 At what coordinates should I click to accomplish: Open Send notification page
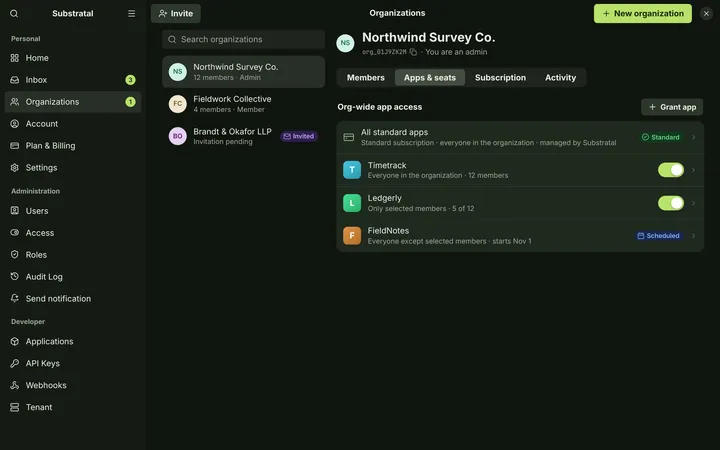click(73, 298)
